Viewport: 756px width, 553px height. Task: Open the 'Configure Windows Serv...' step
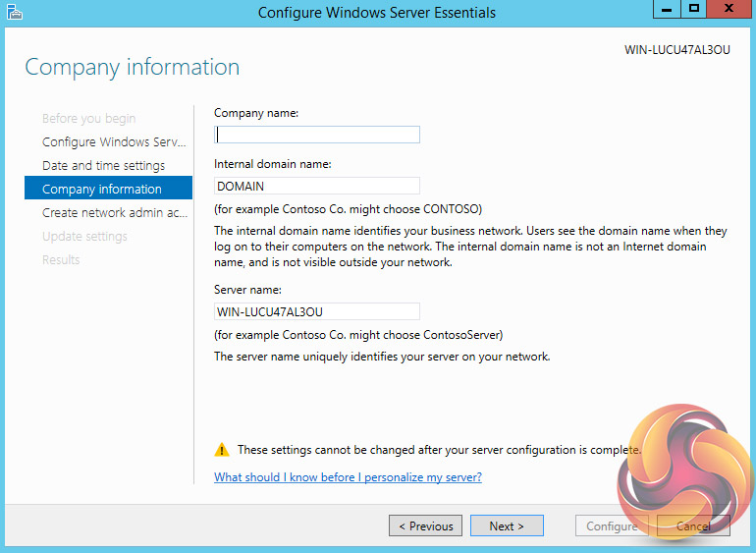point(114,142)
